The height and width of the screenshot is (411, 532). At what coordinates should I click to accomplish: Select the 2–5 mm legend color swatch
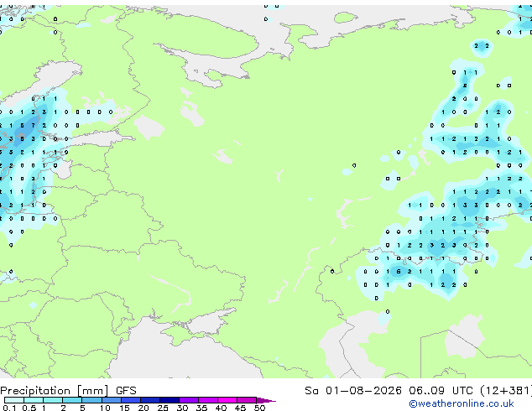[72, 400]
